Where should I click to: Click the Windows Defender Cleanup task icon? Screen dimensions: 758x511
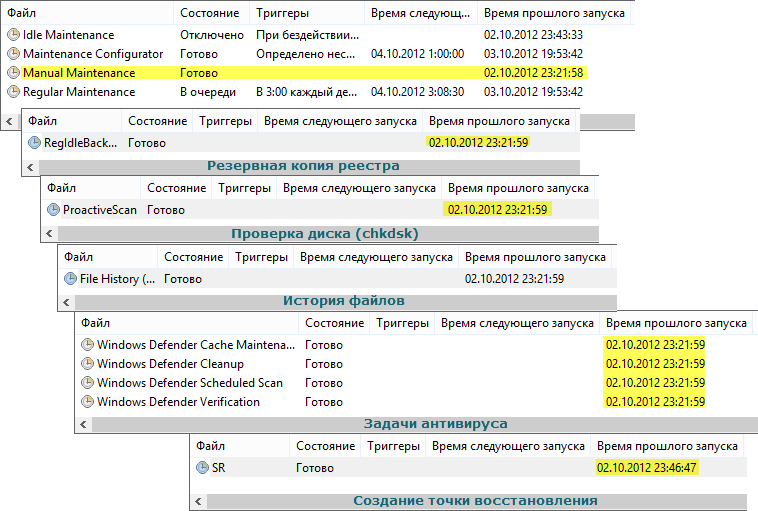(87, 364)
